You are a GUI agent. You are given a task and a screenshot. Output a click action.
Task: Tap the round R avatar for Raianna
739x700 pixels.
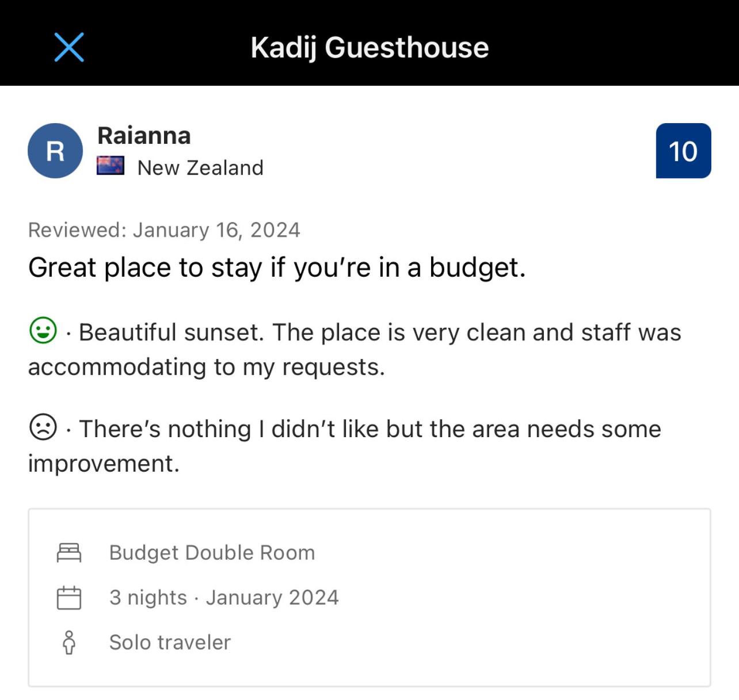(55, 151)
